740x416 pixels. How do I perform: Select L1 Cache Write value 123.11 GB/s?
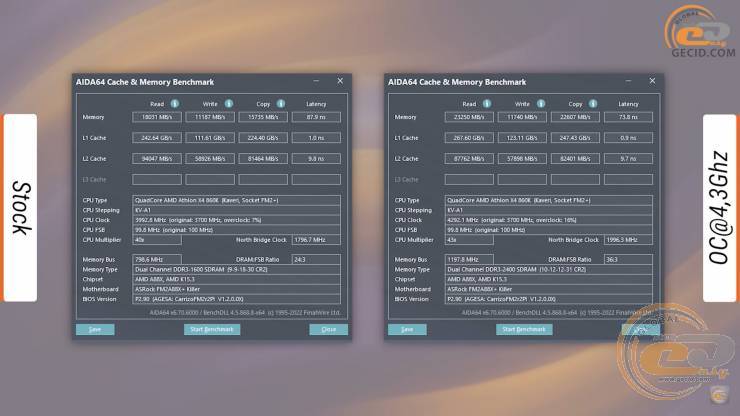click(522, 138)
